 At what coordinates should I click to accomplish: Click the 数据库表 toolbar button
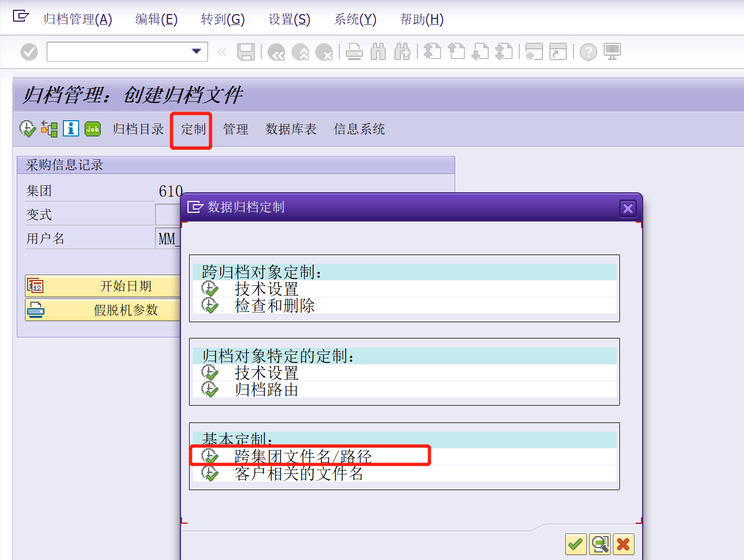click(291, 129)
